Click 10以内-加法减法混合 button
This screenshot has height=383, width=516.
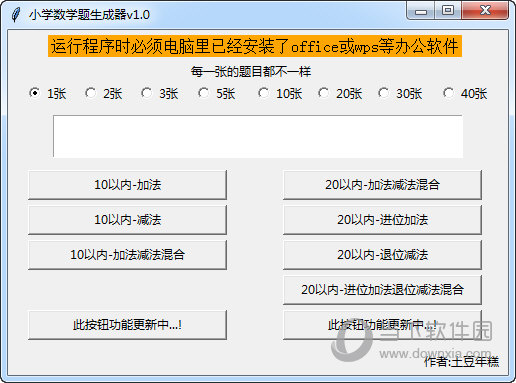[x=128, y=255]
